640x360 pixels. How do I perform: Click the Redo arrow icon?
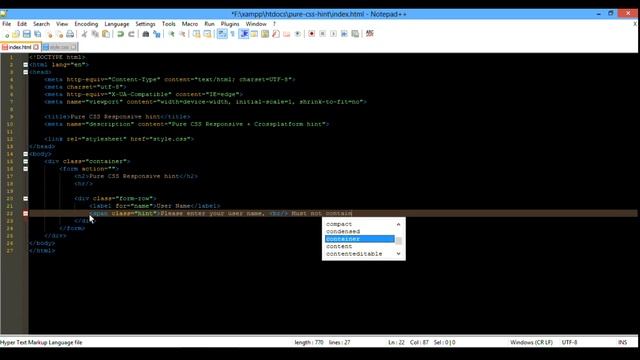tap(131, 34)
